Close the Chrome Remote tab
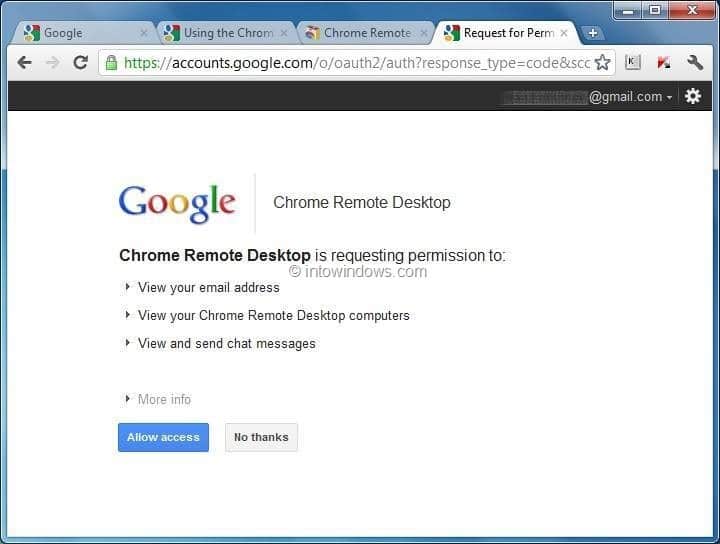Screen dimensions: 720x544 [424, 33]
